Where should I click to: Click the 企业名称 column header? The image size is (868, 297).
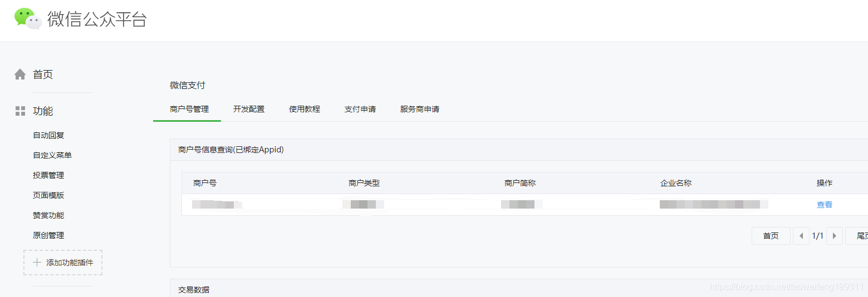coord(676,183)
